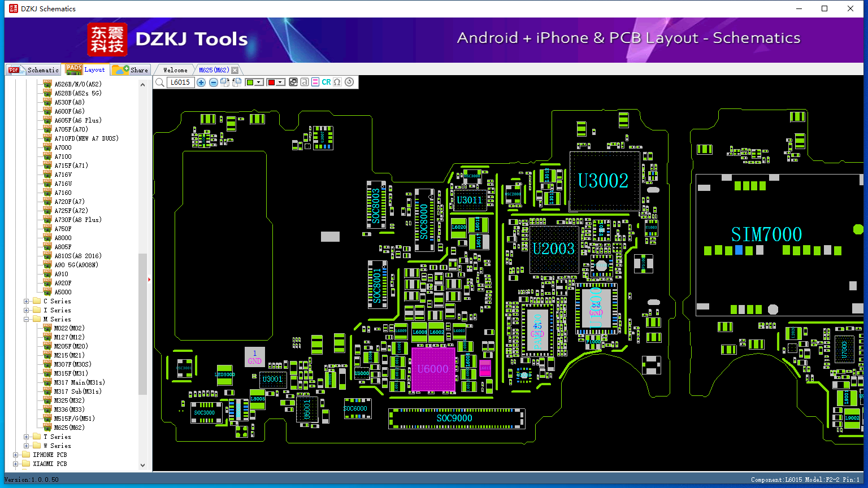The width and height of the screenshot is (868, 488).
Task: Expand the T Series folder
Action: pyautogui.click(x=27, y=437)
